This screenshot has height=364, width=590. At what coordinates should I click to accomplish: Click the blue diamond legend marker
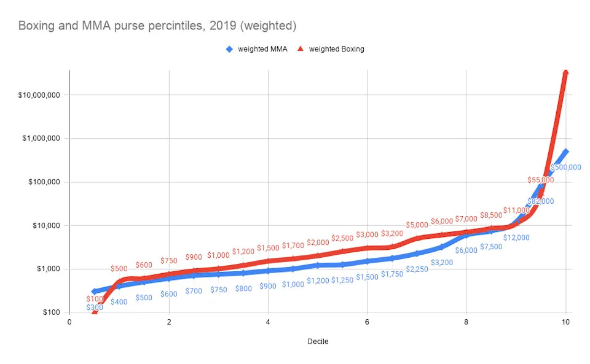[x=229, y=49]
